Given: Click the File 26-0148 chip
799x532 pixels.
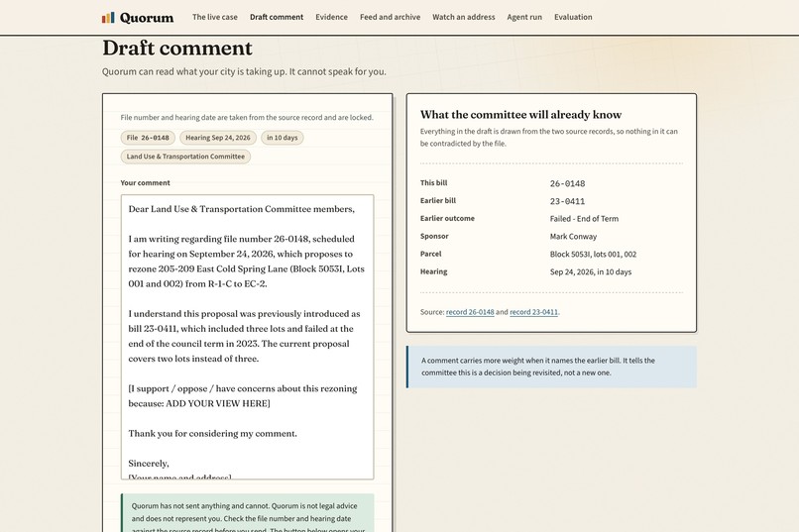Looking at the screenshot, I should coord(148,138).
